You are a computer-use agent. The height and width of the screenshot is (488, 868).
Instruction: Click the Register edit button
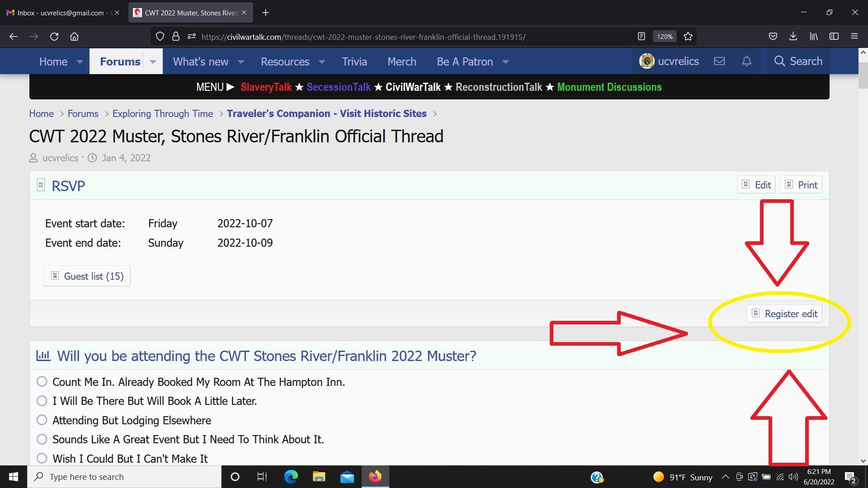click(x=785, y=314)
